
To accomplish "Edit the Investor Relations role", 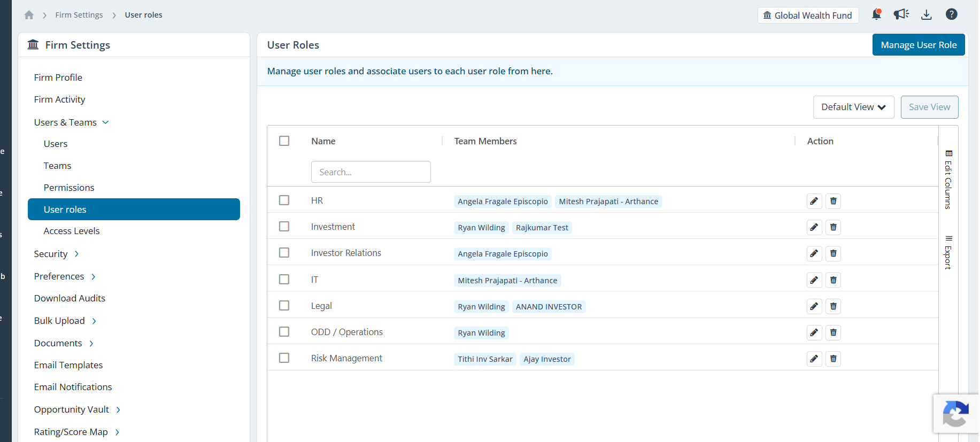I will [814, 253].
